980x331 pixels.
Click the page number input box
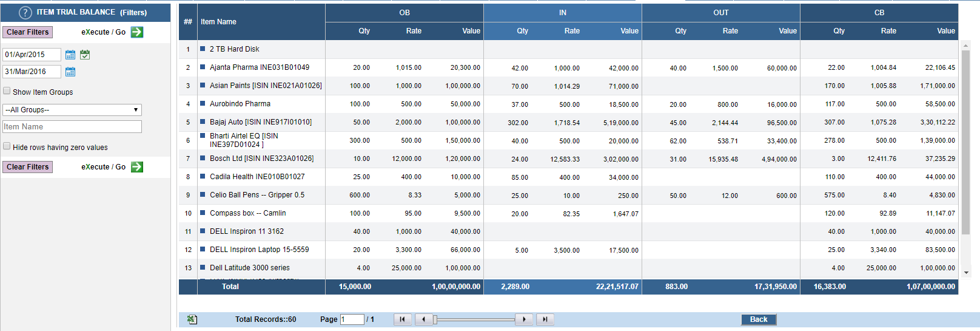352,319
